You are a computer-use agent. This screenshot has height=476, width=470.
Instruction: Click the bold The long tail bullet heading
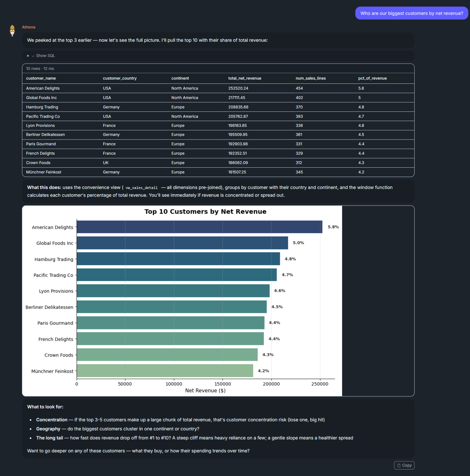(x=49, y=438)
